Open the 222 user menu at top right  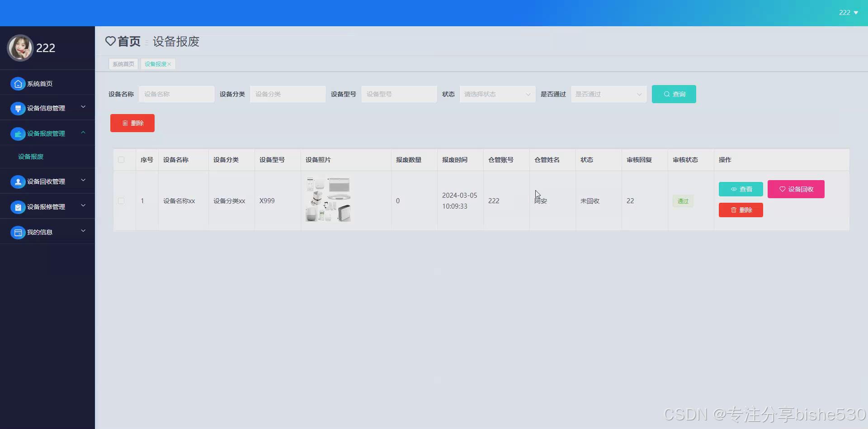pos(848,12)
